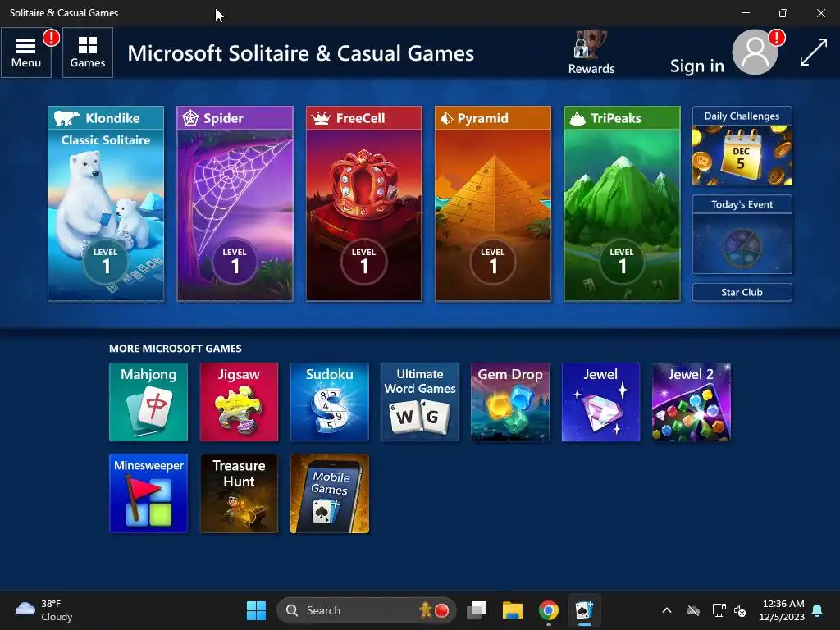The height and width of the screenshot is (630, 840).
Task: Open the taskbar clock showing 12:36 AM
Action: tap(782, 610)
